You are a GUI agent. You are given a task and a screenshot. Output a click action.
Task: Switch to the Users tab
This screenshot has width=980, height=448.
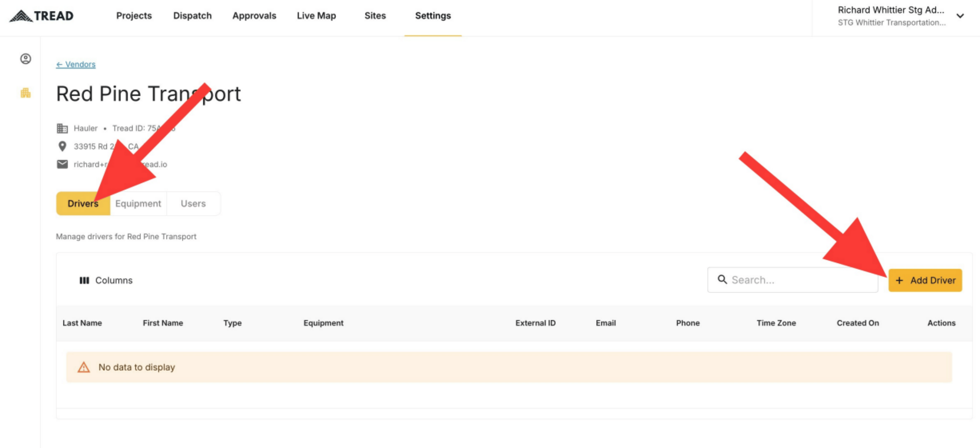(193, 204)
